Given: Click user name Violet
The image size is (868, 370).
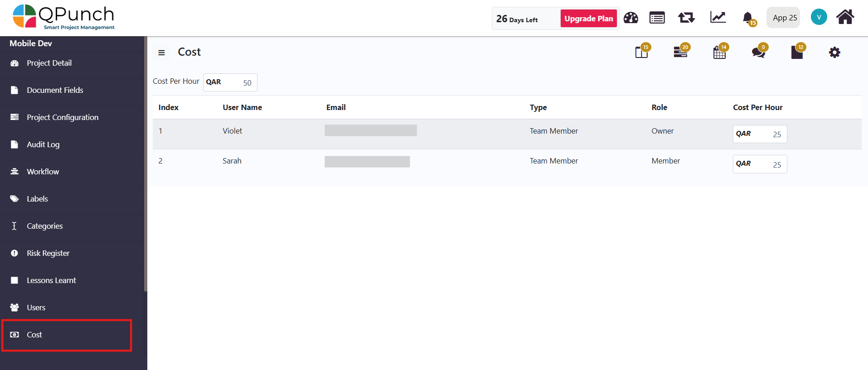Looking at the screenshot, I should [232, 131].
